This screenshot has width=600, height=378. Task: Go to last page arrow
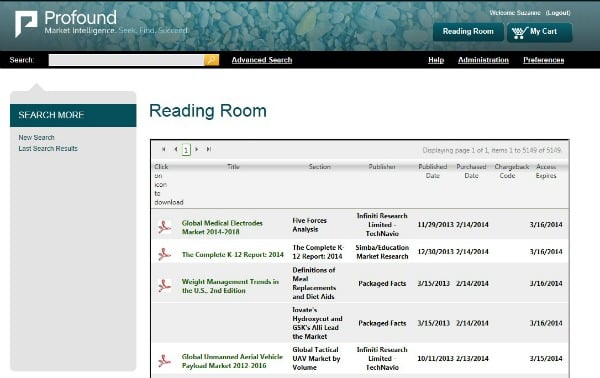pyautogui.click(x=209, y=149)
